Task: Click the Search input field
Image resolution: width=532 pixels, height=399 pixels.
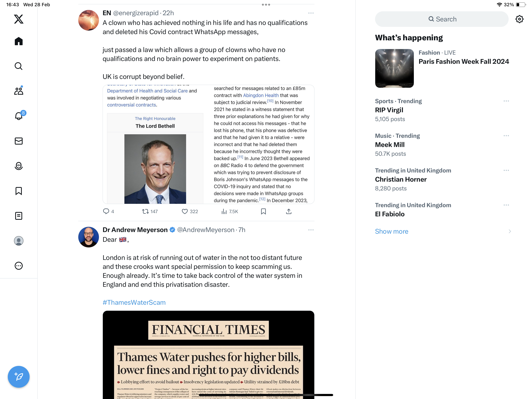Action: [x=442, y=19]
